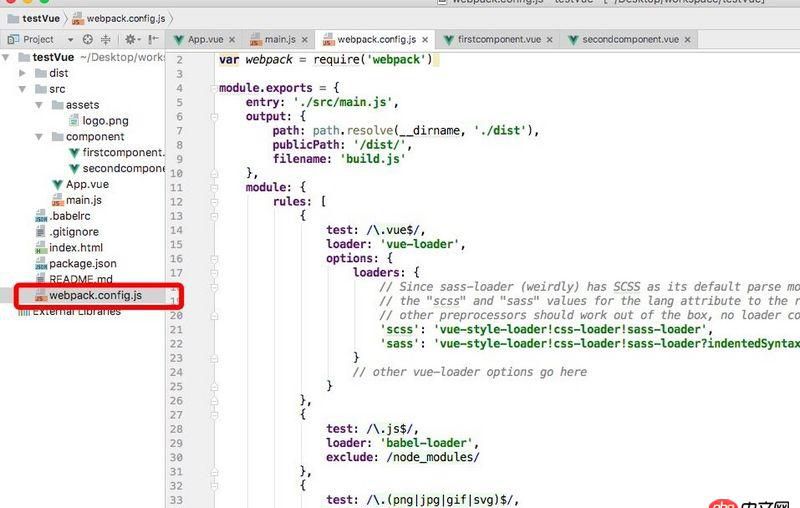The width and height of the screenshot is (800, 508).
Task: Fold the rules array at line 12
Action: click(x=214, y=202)
